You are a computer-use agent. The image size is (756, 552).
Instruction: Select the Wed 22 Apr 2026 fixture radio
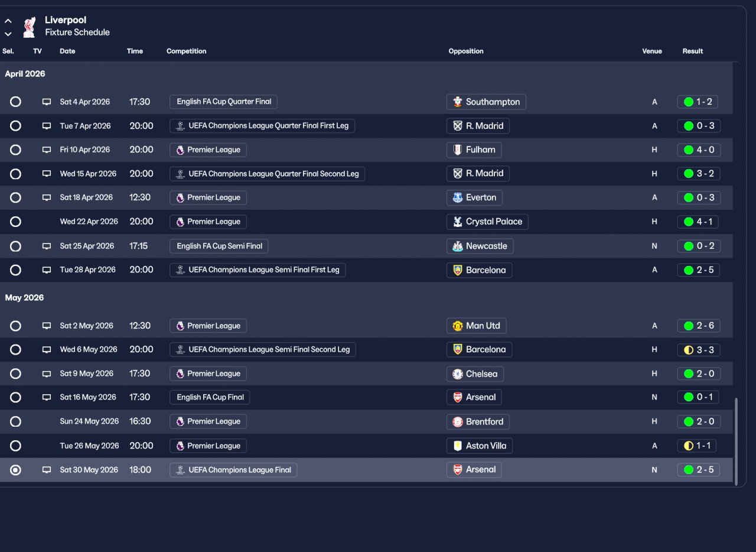[15, 222]
